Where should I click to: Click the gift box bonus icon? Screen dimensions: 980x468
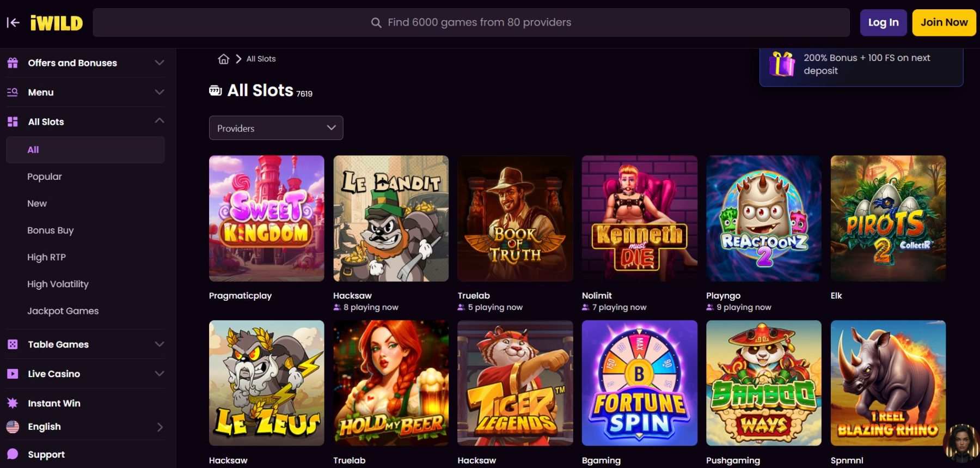pos(782,64)
